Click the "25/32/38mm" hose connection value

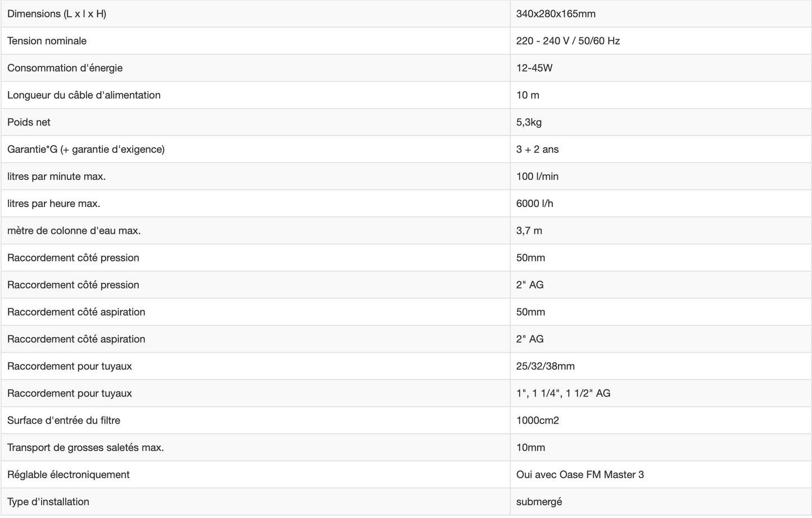(x=546, y=366)
